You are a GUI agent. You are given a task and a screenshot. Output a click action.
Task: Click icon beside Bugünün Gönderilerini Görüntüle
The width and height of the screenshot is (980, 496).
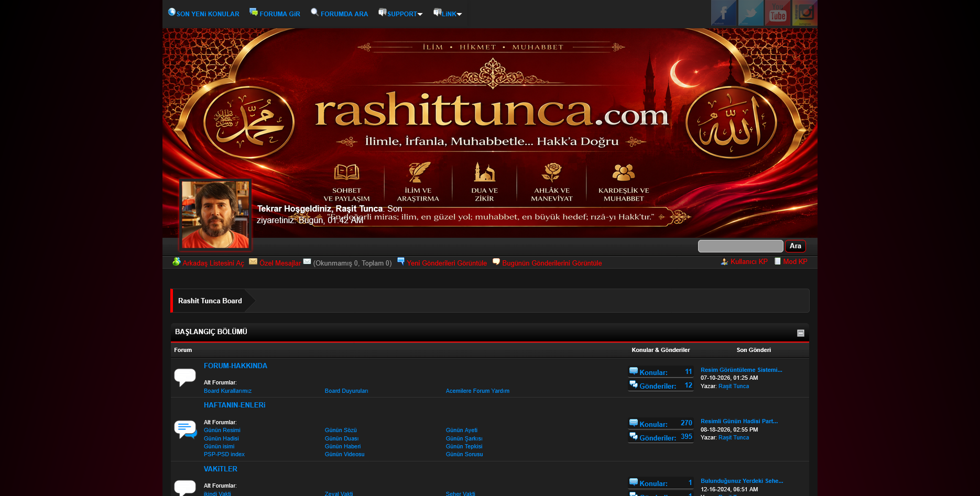click(x=496, y=261)
